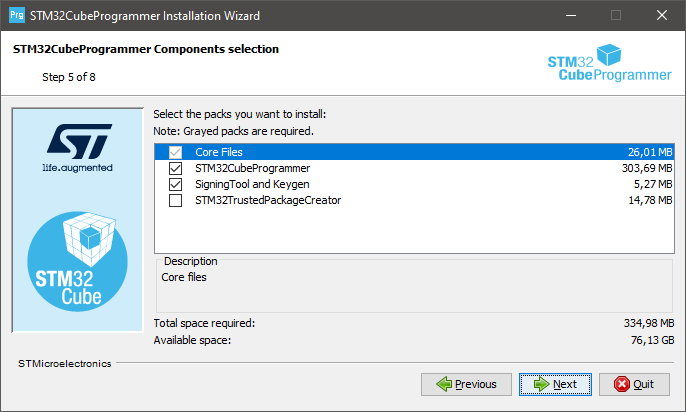The image size is (686, 412).
Task: Click the 'Step 5 of 8' text
Action: [x=69, y=77]
